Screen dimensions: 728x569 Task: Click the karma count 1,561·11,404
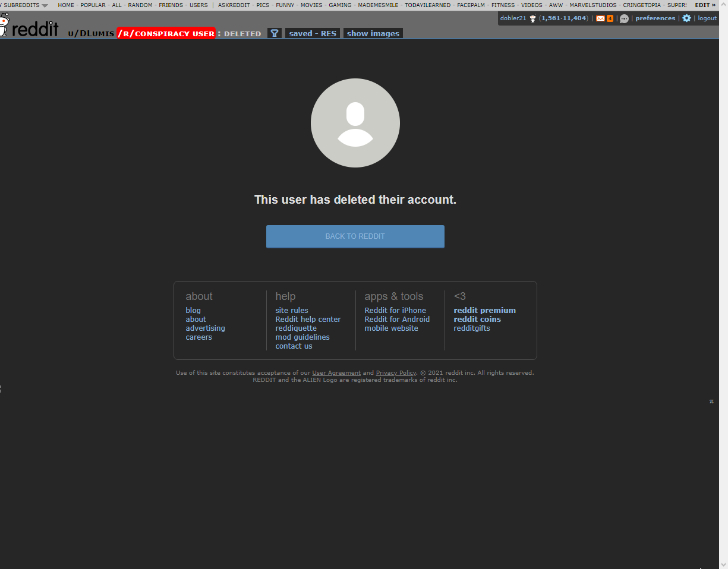point(564,18)
